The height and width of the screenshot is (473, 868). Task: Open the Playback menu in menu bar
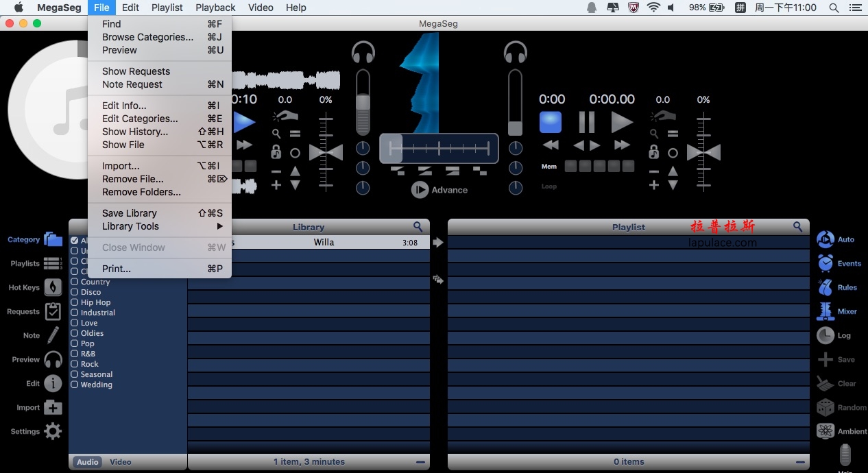(x=215, y=8)
